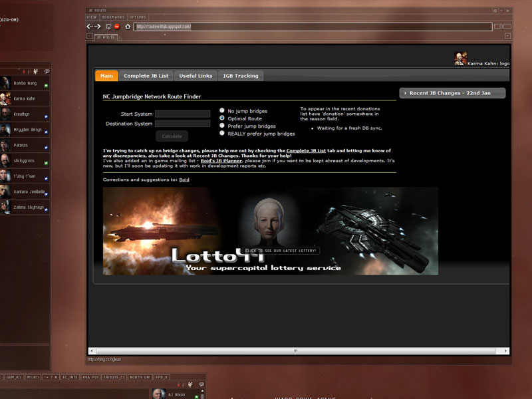The height and width of the screenshot is (399, 532).
Task: Click the member list figures icon above Bombo Nang
Action: click(x=36, y=71)
